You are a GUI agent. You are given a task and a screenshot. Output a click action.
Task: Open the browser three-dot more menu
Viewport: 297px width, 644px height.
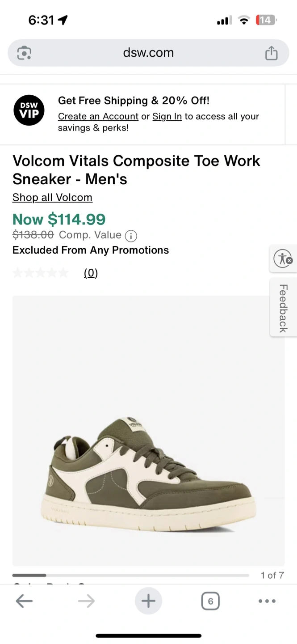267,601
